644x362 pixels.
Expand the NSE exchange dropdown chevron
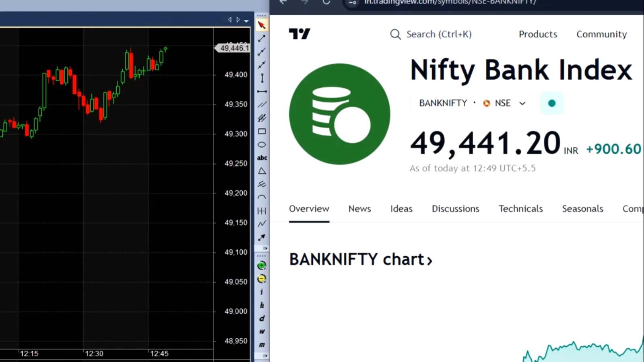(x=522, y=103)
